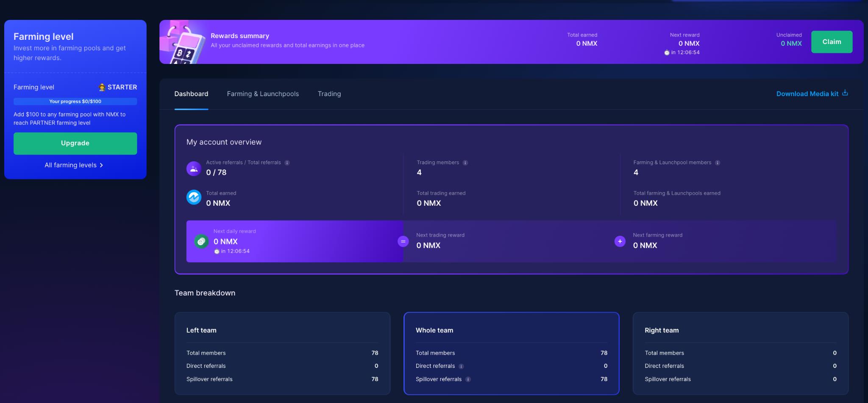Click the clock icon under Next reward
This screenshot has width=868, height=403.
pos(667,52)
